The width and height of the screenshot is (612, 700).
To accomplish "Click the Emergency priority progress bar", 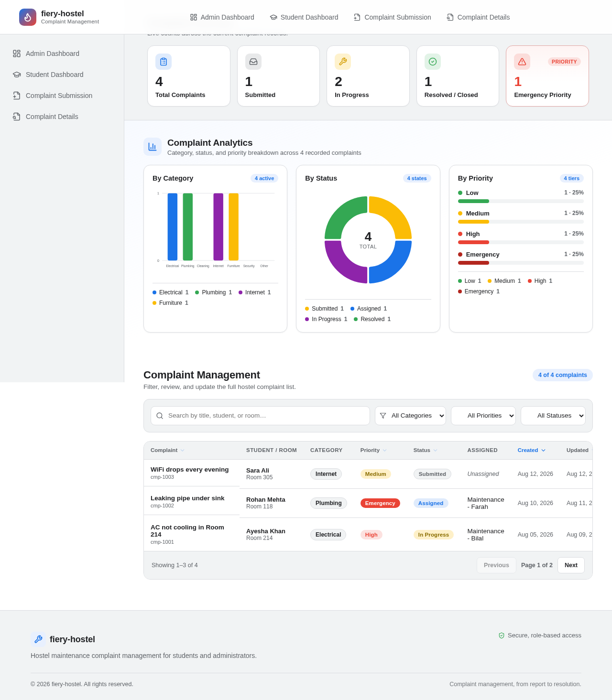I will [521, 263].
